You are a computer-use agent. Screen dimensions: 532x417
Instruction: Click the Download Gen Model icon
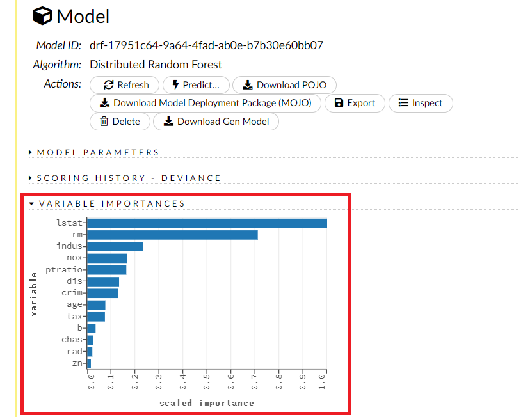point(168,122)
